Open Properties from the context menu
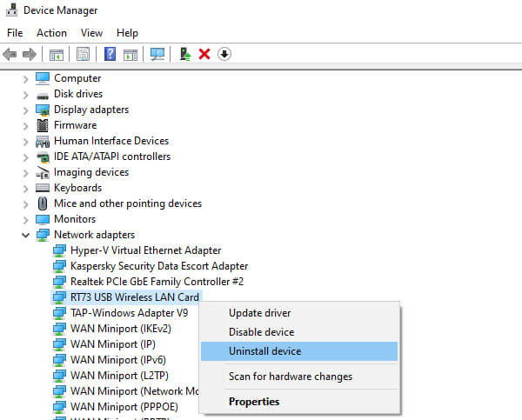The height and width of the screenshot is (420, 522). point(254,402)
